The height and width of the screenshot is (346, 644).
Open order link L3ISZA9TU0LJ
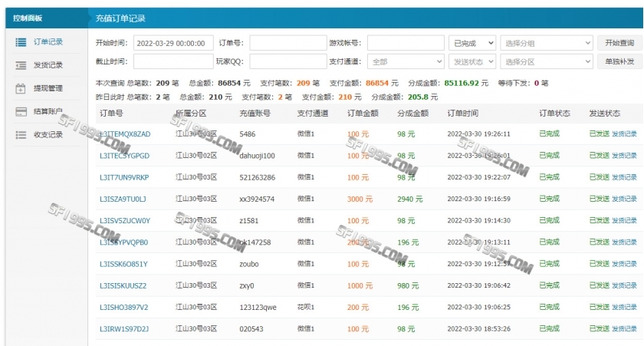(123, 199)
